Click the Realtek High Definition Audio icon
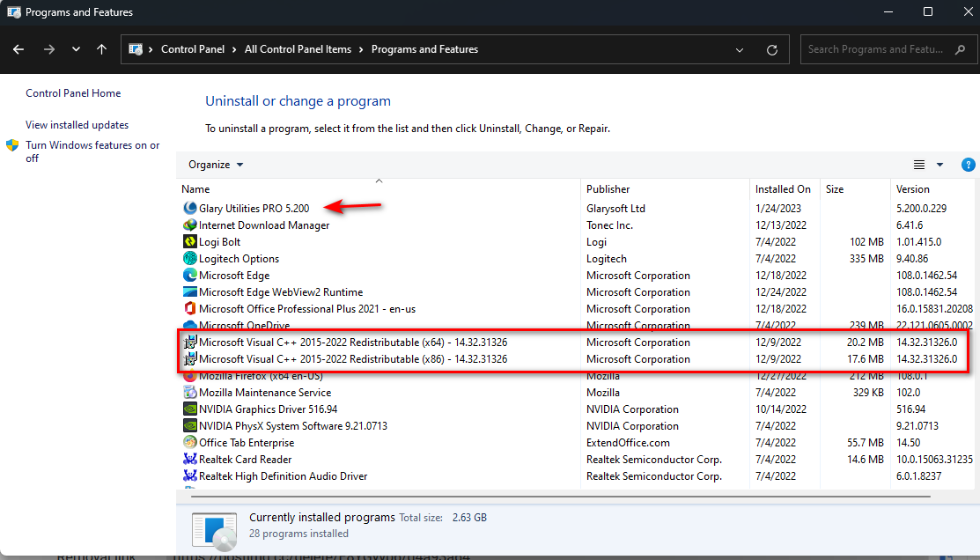 tap(190, 476)
